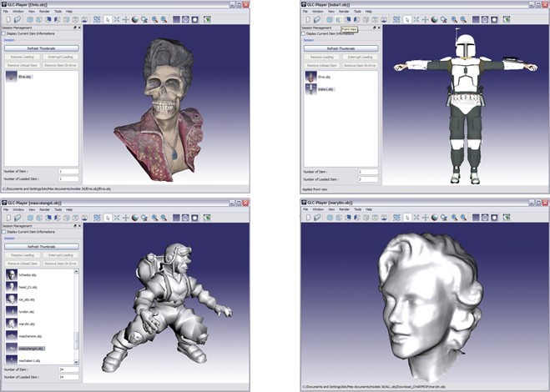This screenshot has width=550, height=392.
Task: Click the list scrollbar thumb in mascotangst.obj window
Action: click(76, 339)
